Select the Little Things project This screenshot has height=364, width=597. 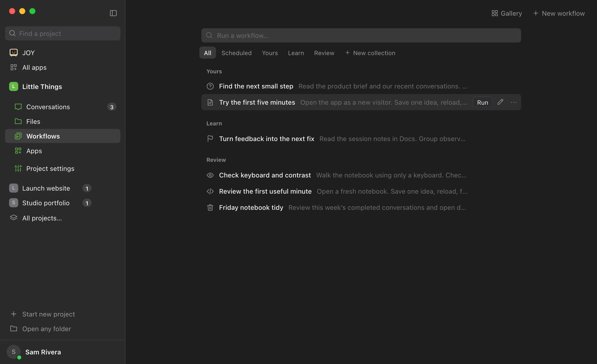click(x=63, y=86)
